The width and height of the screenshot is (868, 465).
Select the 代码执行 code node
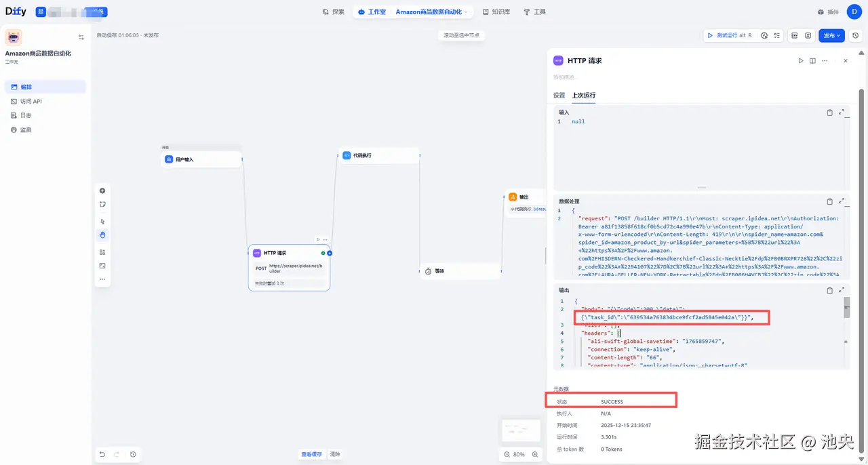coord(379,155)
